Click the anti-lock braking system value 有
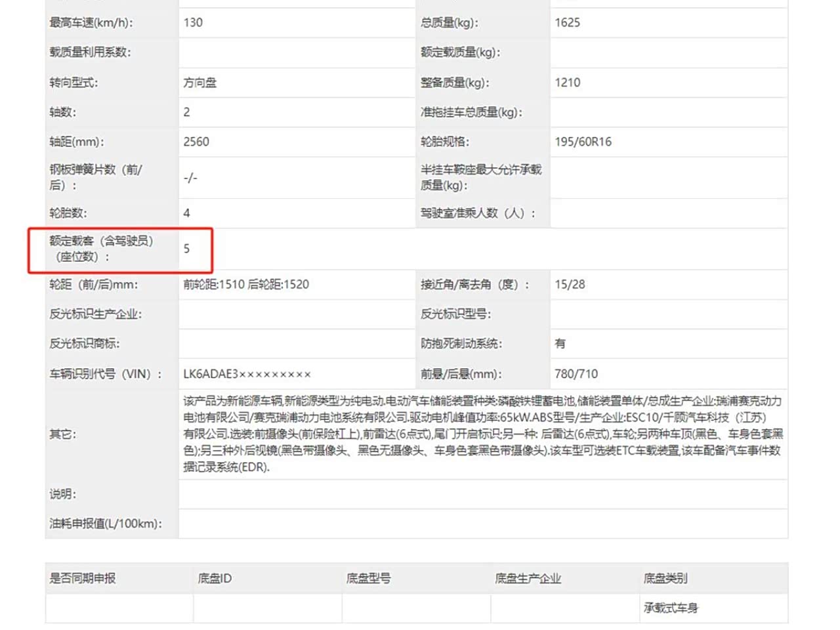Image resolution: width=840 pixels, height=630 pixels. tap(560, 344)
